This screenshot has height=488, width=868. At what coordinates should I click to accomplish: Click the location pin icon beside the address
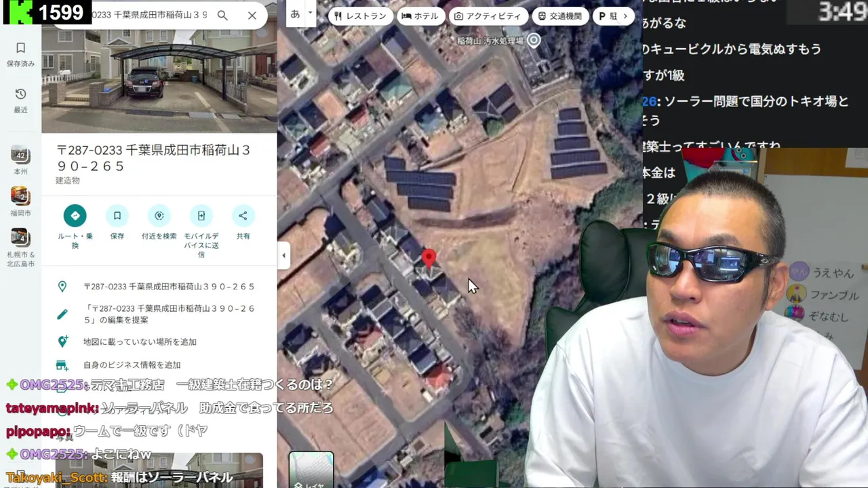pos(62,287)
